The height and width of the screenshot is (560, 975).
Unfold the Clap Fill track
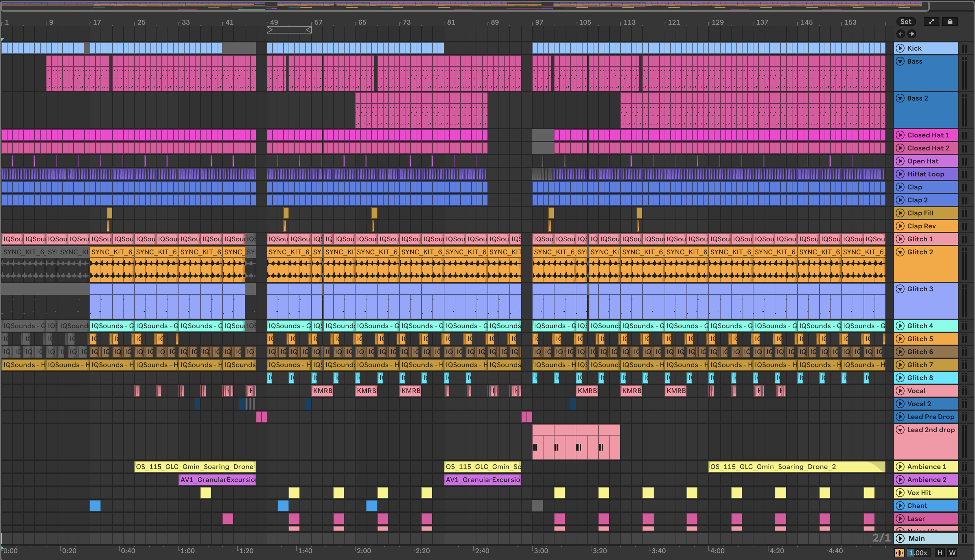pyautogui.click(x=900, y=213)
